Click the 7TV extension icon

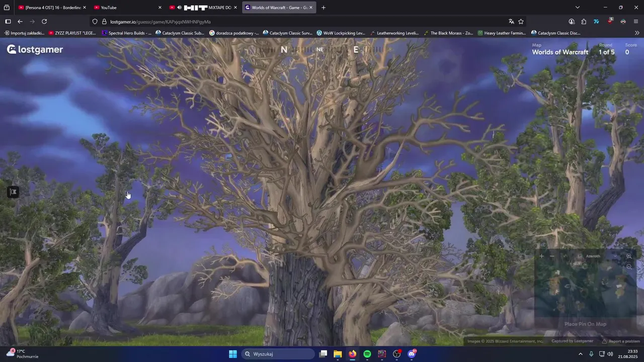click(x=596, y=22)
